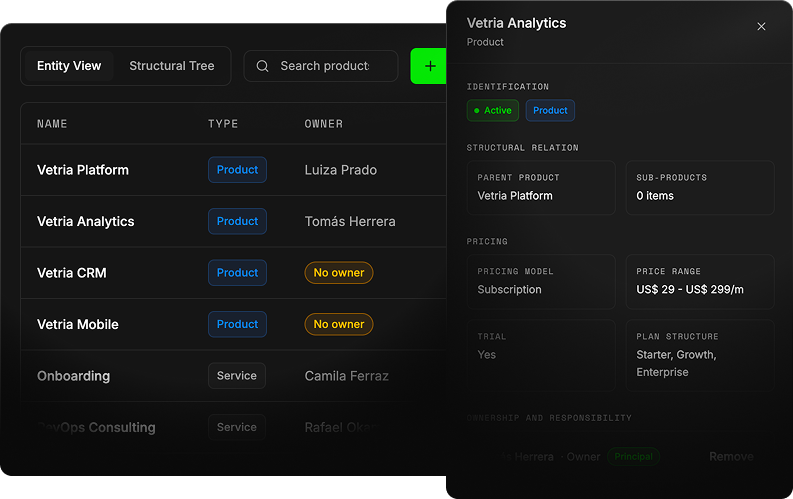Viewport: 793px width, 499px height.
Task: Close the Vetria Analytics detail panel
Action: point(761,26)
